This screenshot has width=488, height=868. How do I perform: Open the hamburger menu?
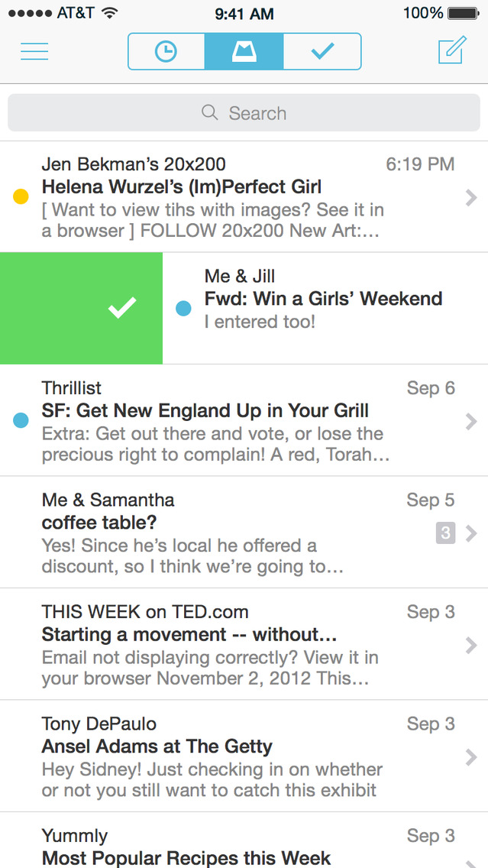pyautogui.click(x=34, y=52)
